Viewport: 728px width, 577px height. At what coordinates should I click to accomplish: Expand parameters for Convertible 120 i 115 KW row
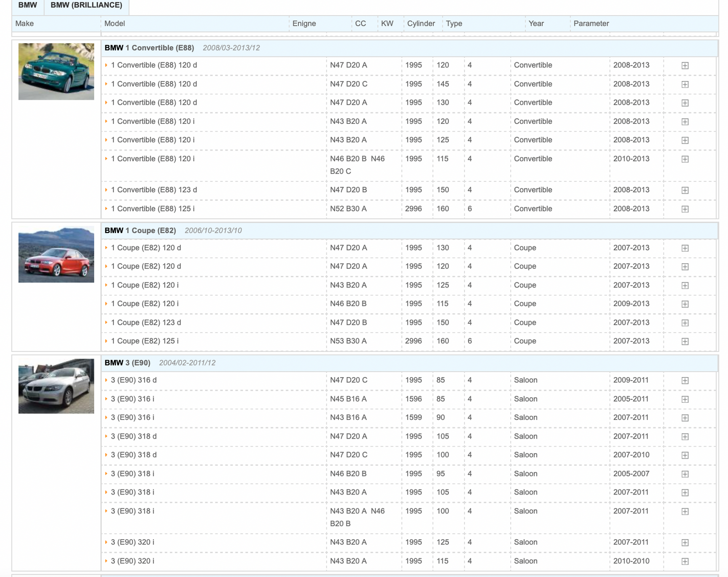point(685,159)
